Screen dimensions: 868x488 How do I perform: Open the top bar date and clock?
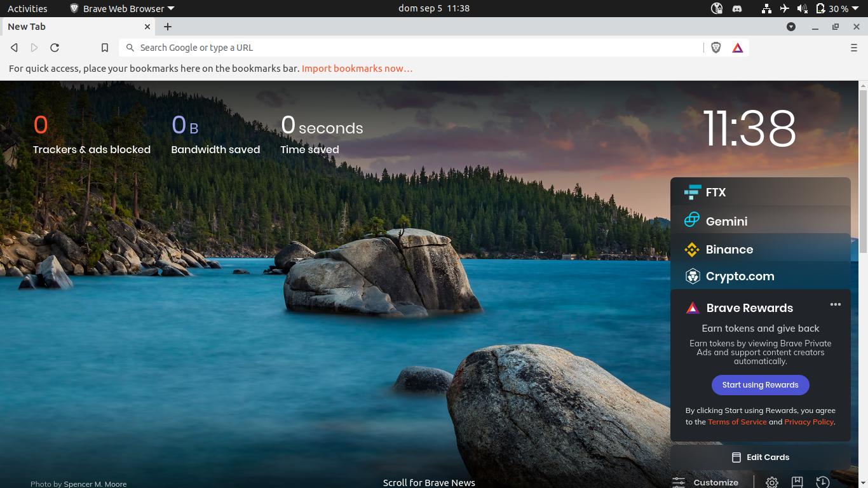434,8
